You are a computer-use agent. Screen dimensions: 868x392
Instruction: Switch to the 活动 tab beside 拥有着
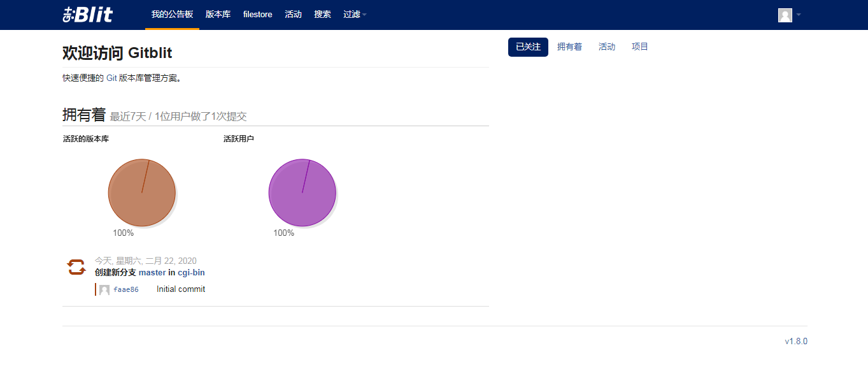pyautogui.click(x=607, y=47)
